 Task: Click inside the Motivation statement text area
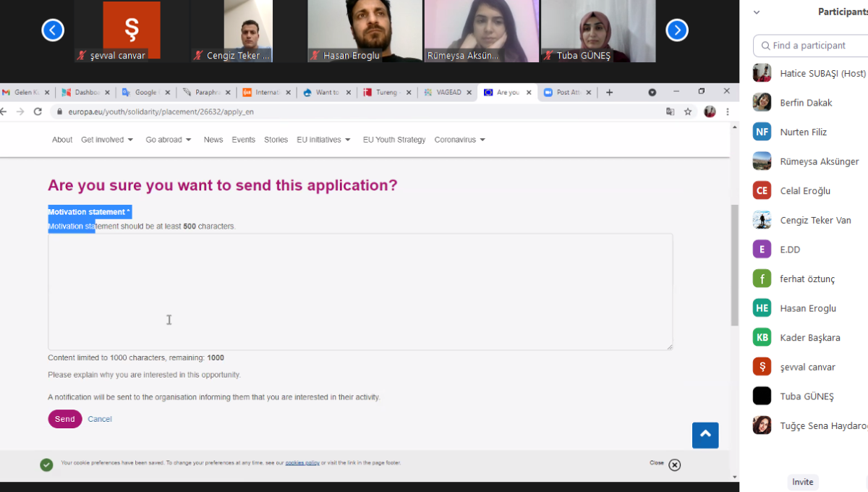point(360,292)
